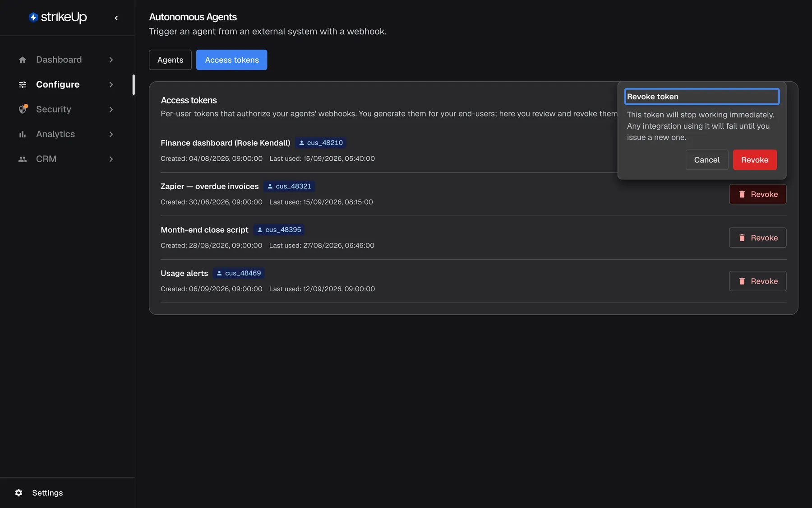Expand the Dashboard menu chevron
812x508 pixels.
click(x=111, y=60)
